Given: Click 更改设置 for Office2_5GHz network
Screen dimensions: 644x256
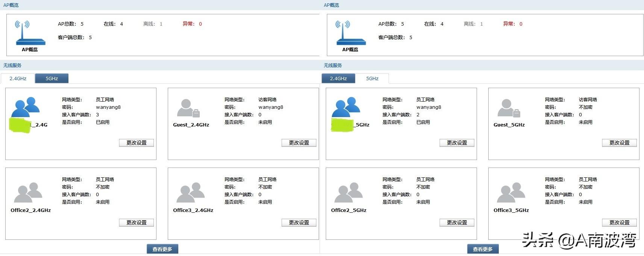Looking at the screenshot, I should [x=457, y=222].
